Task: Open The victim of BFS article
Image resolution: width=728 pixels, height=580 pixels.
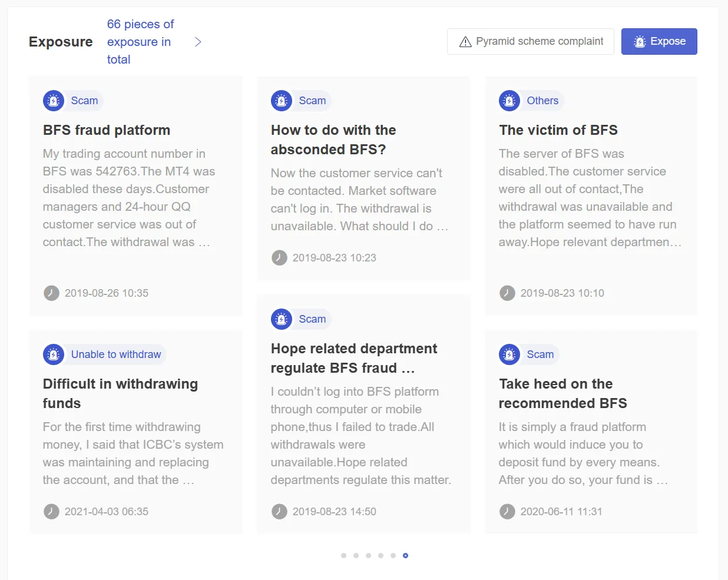Action: pos(558,130)
